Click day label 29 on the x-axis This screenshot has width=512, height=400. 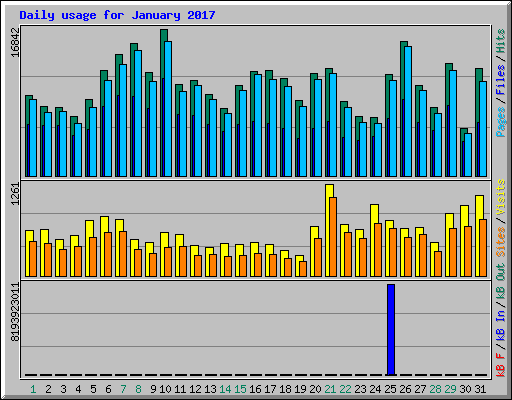click(x=450, y=389)
